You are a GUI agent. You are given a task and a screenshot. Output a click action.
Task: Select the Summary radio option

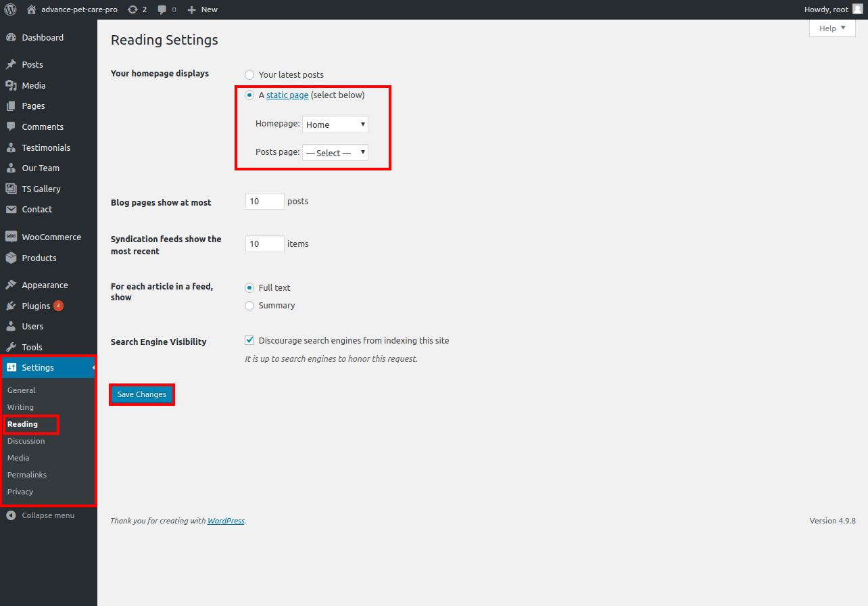click(x=249, y=306)
